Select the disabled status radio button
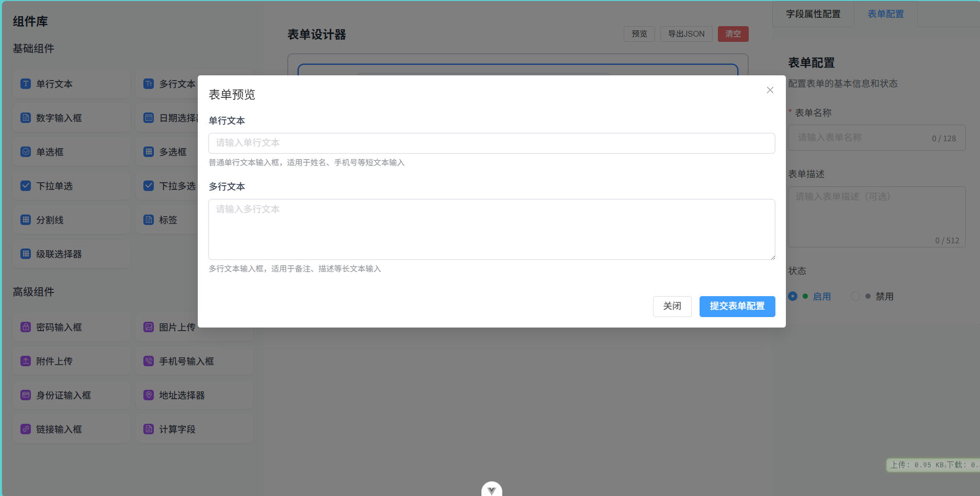Image resolution: width=980 pixels, height=496 pixels. click(x=855, y=296)
